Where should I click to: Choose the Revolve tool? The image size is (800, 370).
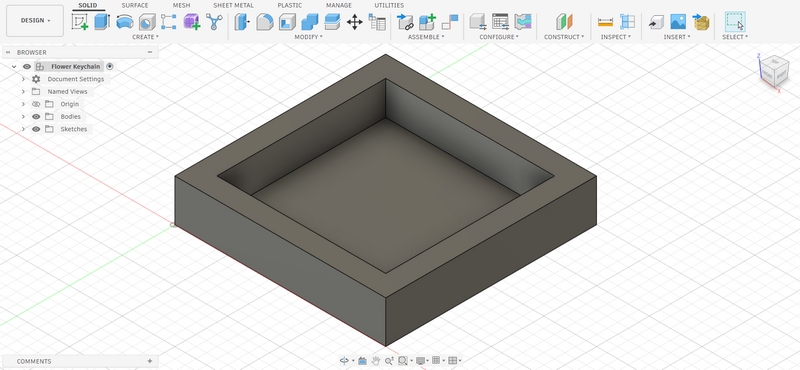[125, 22]
